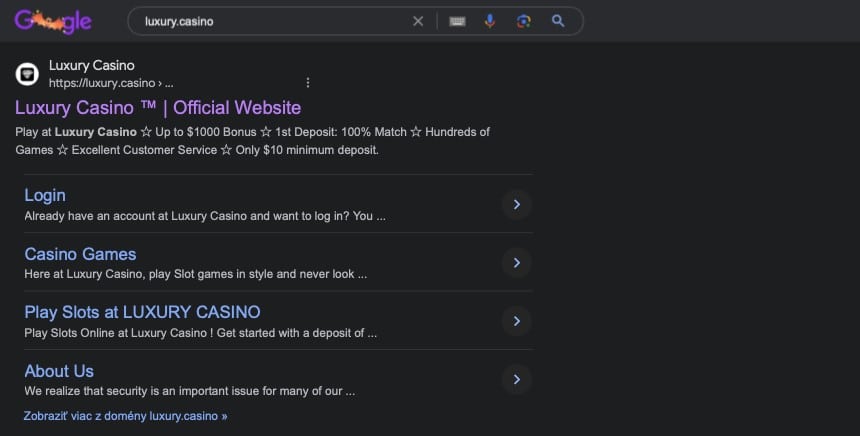Open the Casino Games sitelink
Screen dimensions: 860x436
[80, 254]
